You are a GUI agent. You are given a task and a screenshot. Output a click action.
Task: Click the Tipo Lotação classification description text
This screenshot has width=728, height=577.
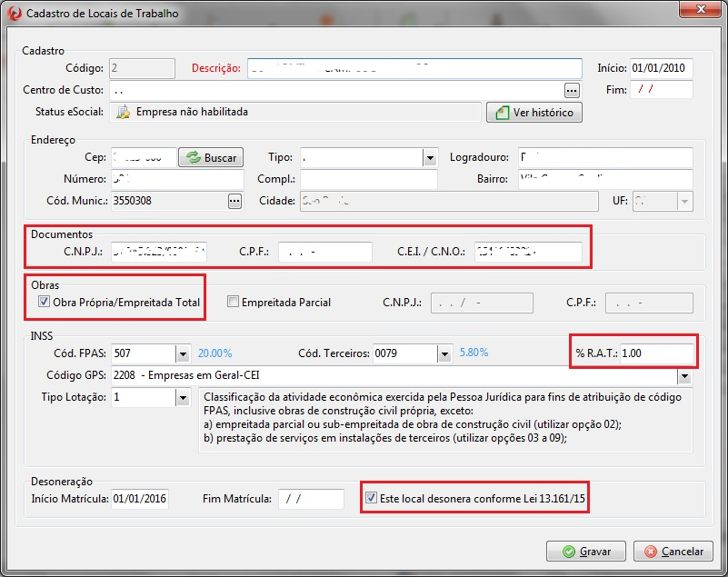pos(443,417)
